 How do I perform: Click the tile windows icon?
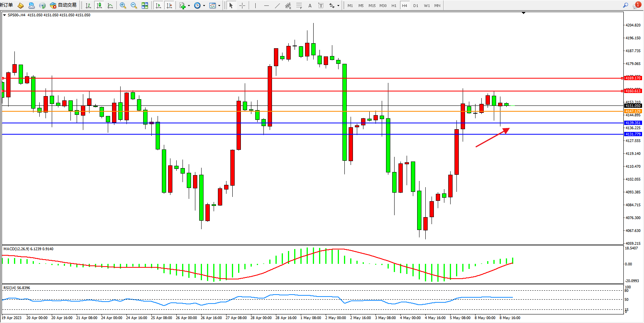pos(145,5)
